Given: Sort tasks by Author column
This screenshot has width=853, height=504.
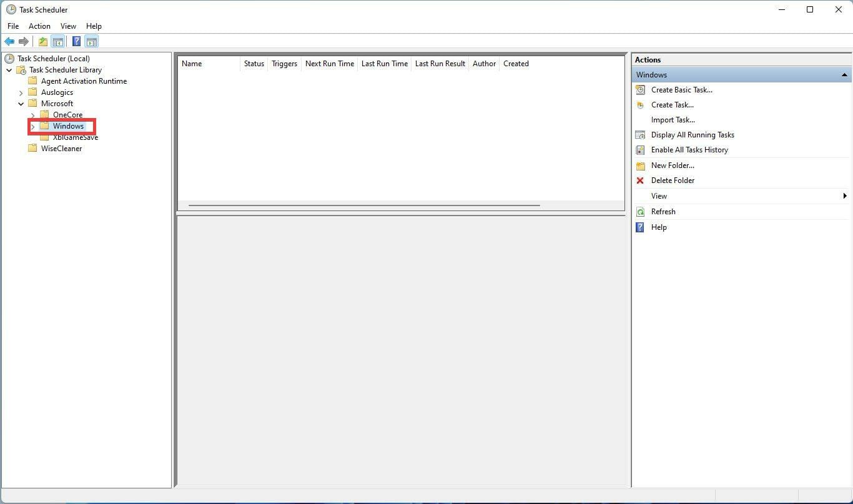Looking at the screenshot, I should point(484,64).
